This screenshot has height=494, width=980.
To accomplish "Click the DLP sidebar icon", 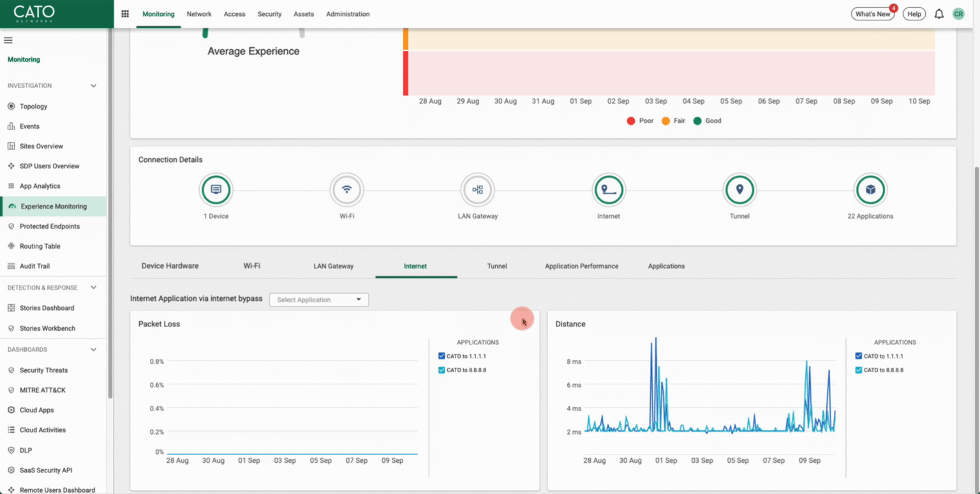I will click(x=11, y=450).
